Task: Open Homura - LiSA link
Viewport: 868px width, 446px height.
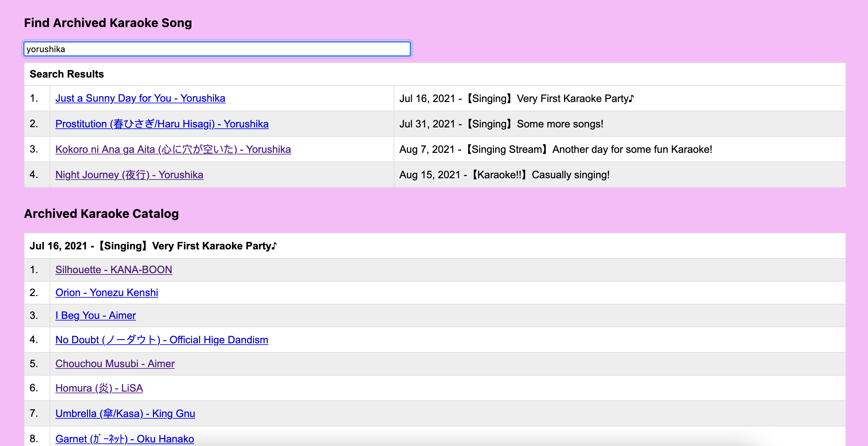Action: [x=99, y=388]
